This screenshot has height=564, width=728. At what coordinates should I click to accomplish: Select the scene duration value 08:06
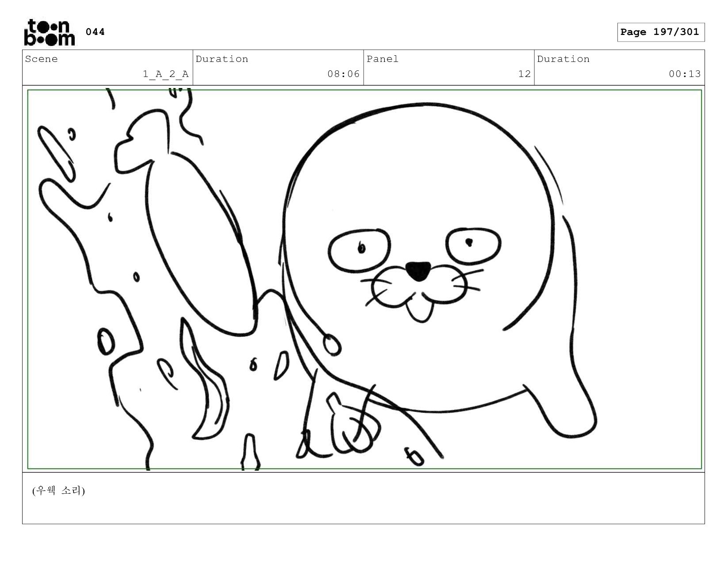[344, 74]
